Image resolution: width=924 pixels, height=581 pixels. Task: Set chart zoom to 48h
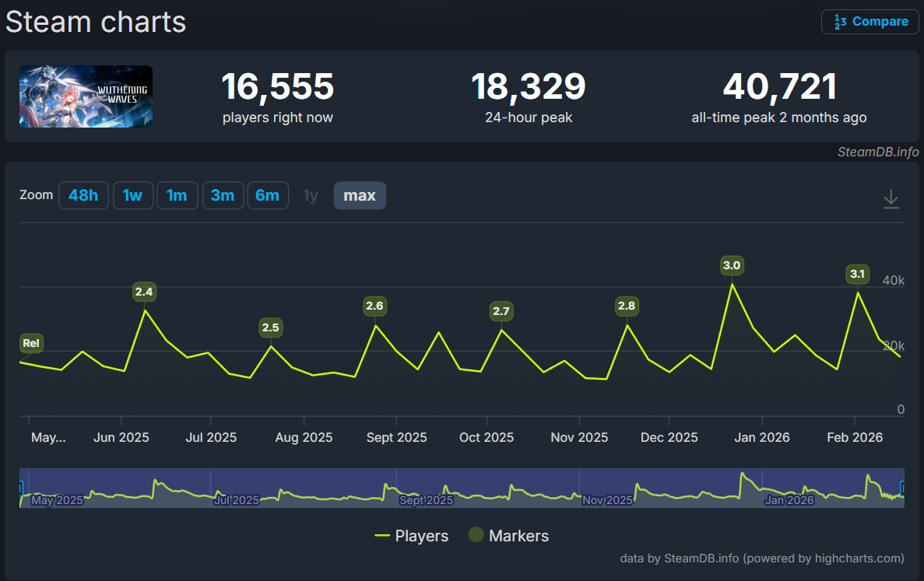point(83,195)
